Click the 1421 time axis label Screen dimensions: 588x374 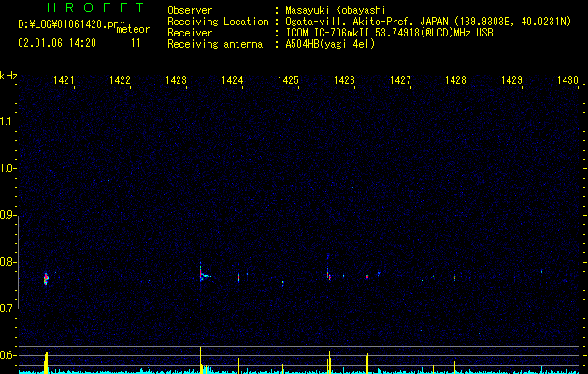pyautogui.click(x=64, y=80)
